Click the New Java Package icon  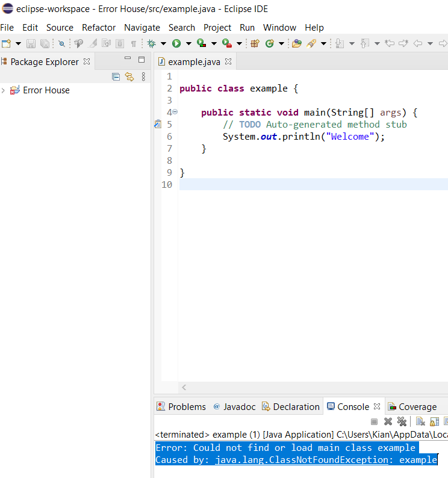click(255, 43)
